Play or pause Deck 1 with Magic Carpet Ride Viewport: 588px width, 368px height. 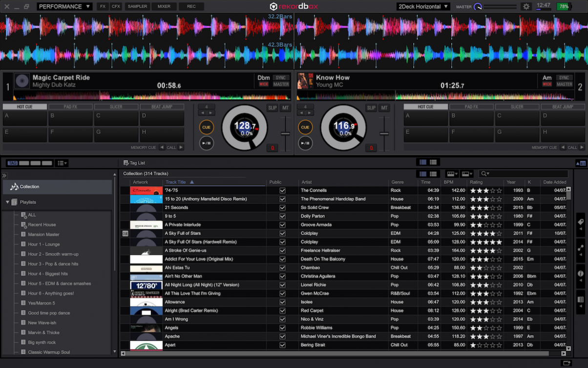click(x=207, y=143)
